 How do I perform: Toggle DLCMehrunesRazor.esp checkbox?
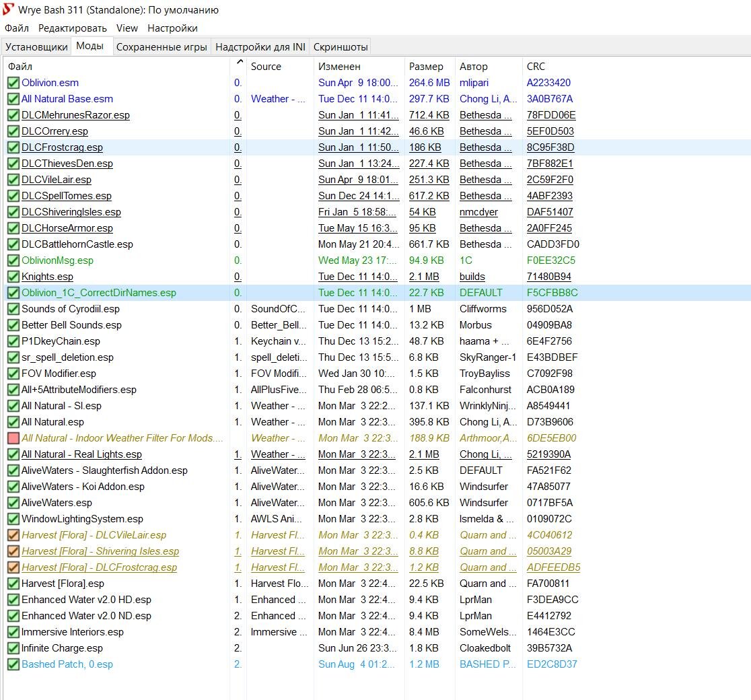pyautogui.click(x=13, y=116)
